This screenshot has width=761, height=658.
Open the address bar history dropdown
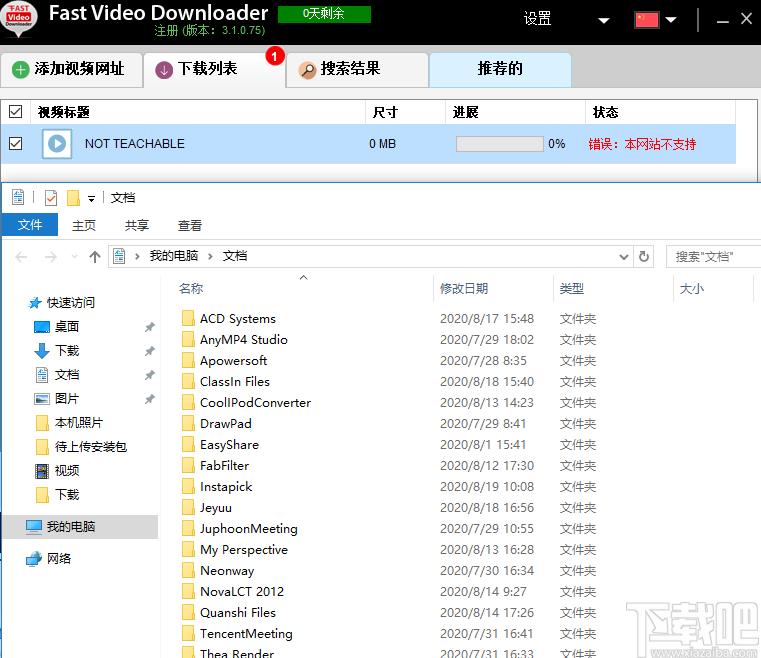(x=624, y=257)
